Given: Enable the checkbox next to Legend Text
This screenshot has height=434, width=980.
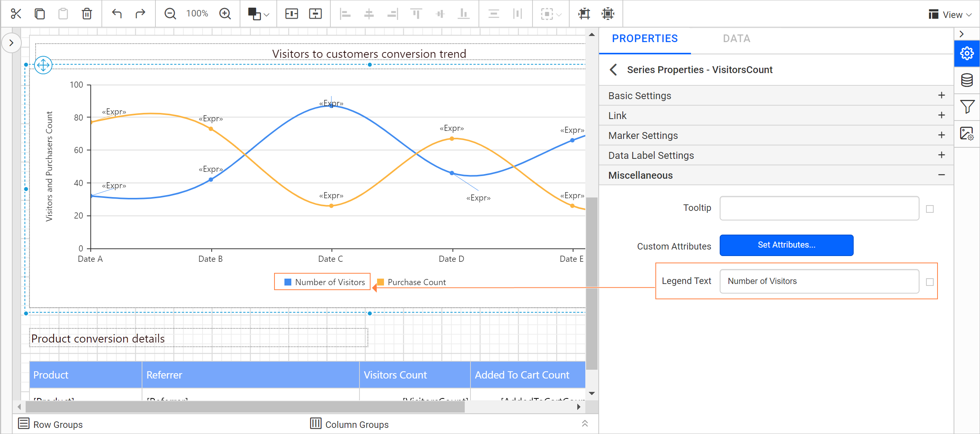Looking at the screenshot, I should (x=929, y=282).
